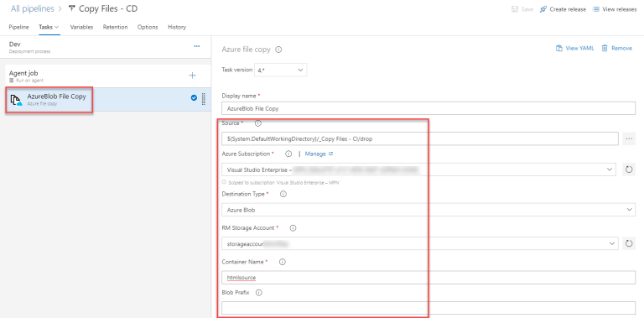The height and width of the screenshot is (318, 644).
Task: Click the Source info icon
Action: tap(258, 123)
